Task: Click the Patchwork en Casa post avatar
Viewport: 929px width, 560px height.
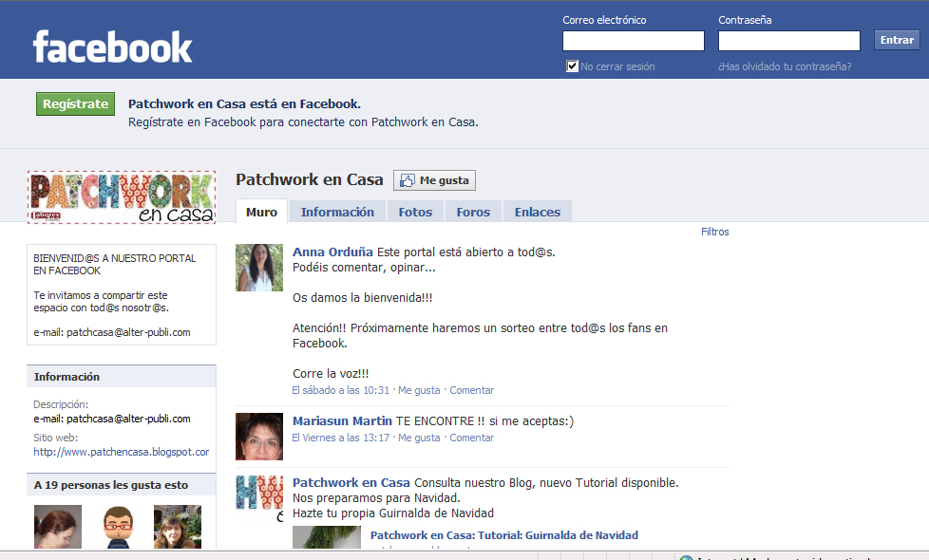Action: (259, 498)
